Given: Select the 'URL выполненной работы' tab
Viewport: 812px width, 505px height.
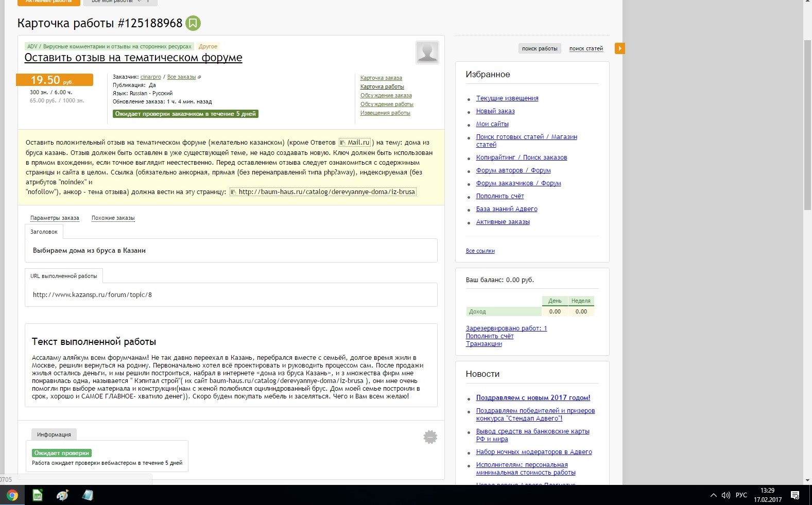Looking at the screenshot, I should click(64, 276).
